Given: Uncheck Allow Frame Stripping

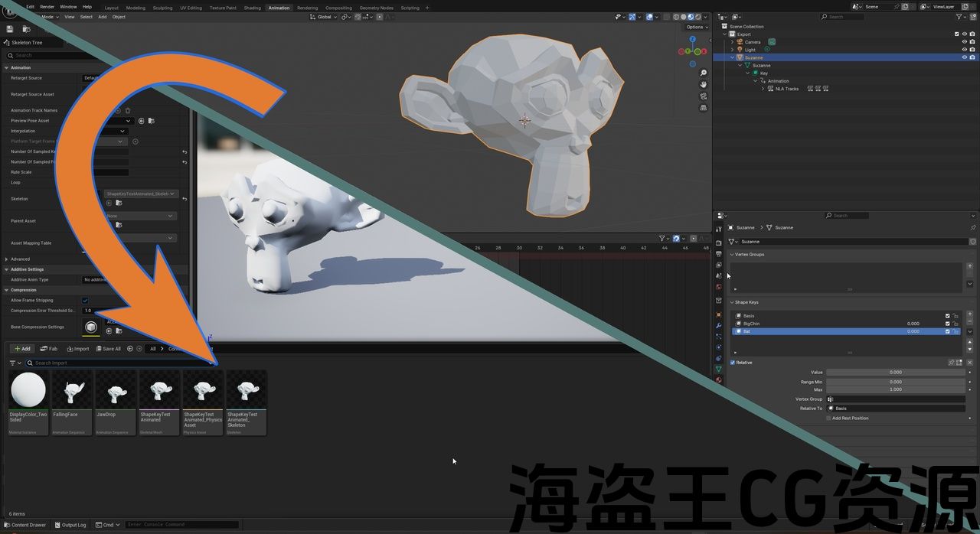Looking at the screenshot, I should click(85, 301).
